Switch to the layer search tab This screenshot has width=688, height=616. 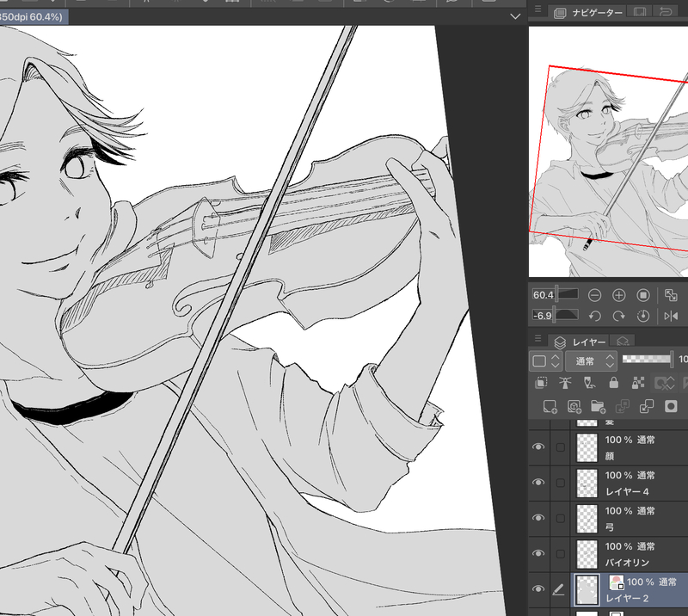[623, 342]
